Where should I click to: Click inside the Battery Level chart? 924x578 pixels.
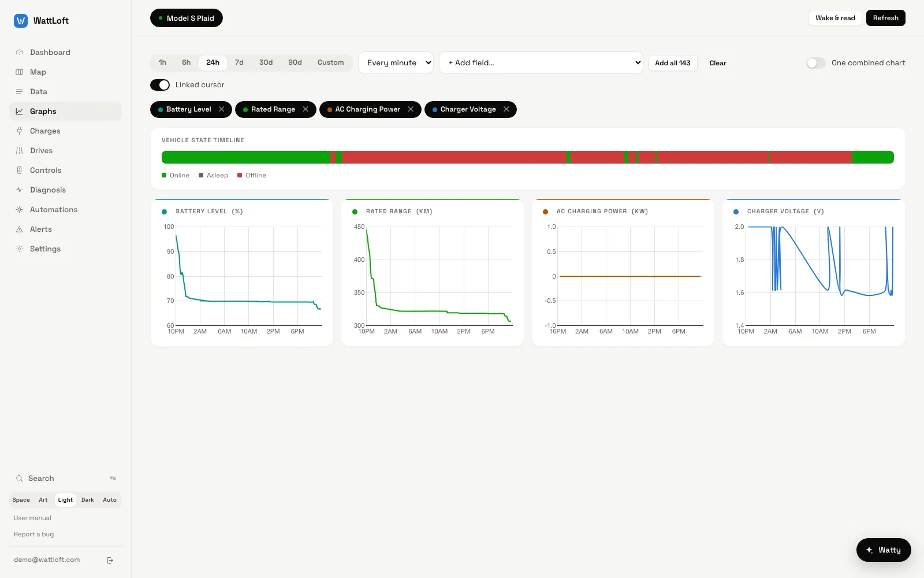[248, 276]
